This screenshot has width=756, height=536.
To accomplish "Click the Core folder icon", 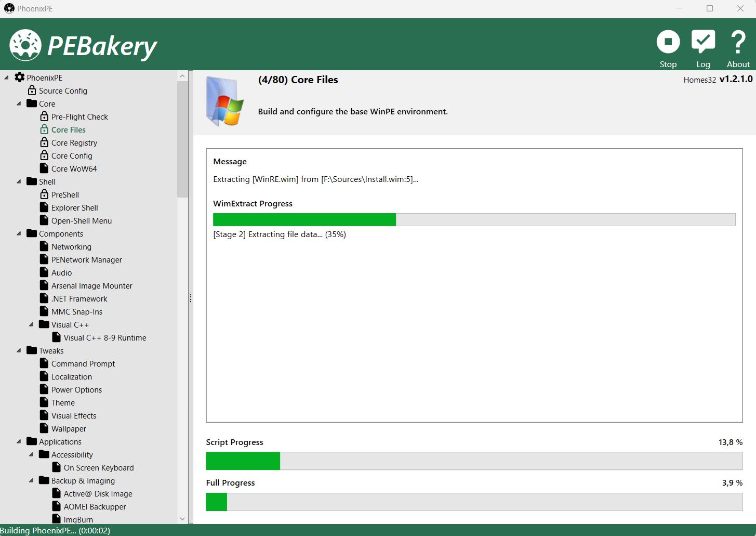I will click(x=32, y=103).
